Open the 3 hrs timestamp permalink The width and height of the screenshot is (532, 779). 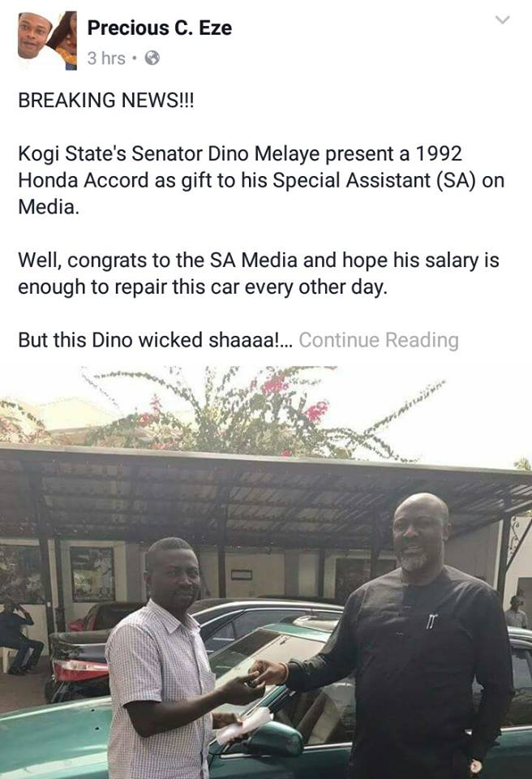[106, 58]
